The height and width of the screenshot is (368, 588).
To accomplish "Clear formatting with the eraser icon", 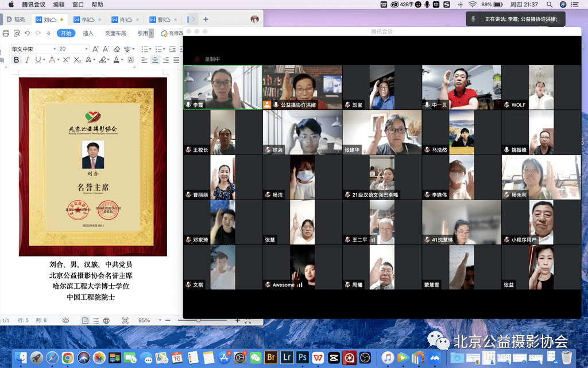I will 118,49.
